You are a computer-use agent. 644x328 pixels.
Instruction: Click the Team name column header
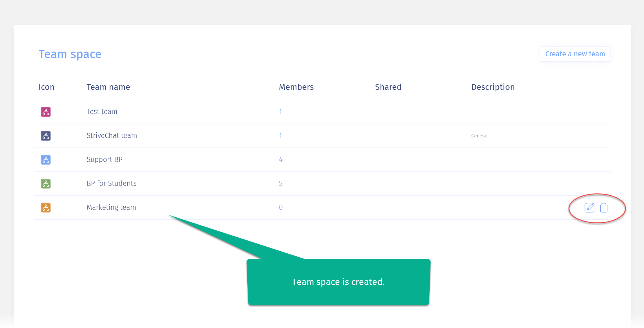pos(108,87)
